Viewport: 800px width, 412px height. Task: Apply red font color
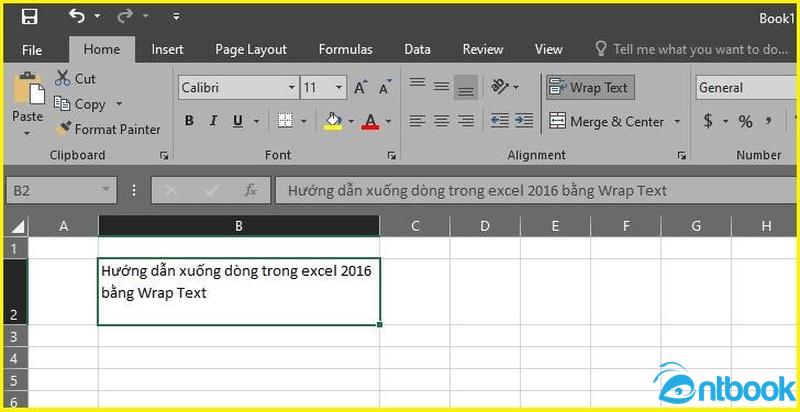click(x=370, y=121)
